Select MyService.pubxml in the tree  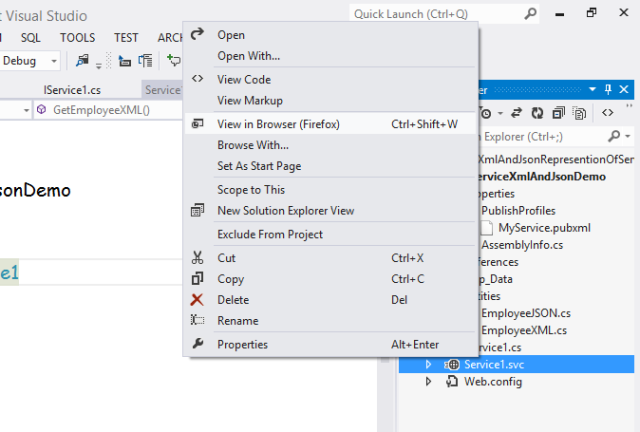[x=544, y=228]
